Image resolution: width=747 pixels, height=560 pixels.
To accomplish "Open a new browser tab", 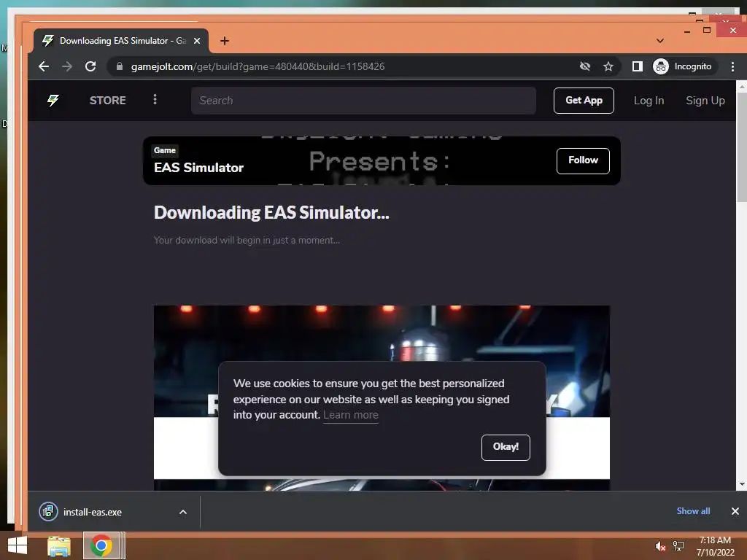I will tap(225, 41).
